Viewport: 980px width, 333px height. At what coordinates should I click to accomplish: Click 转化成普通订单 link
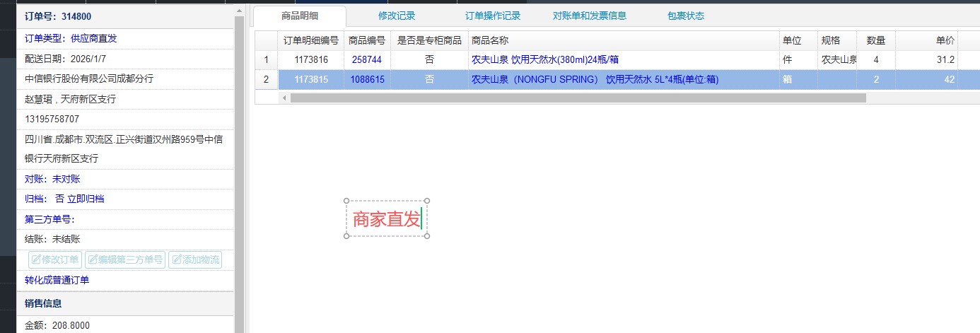point(57,280)
